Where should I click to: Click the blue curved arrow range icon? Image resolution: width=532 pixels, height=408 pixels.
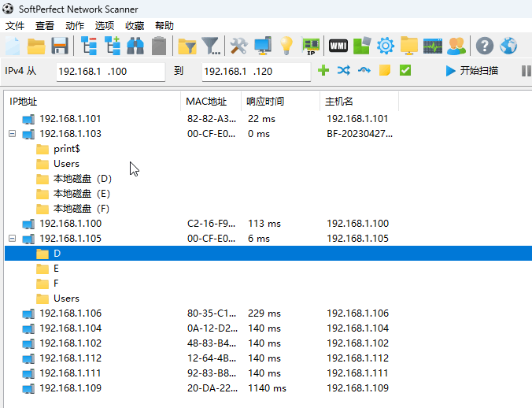364,71
